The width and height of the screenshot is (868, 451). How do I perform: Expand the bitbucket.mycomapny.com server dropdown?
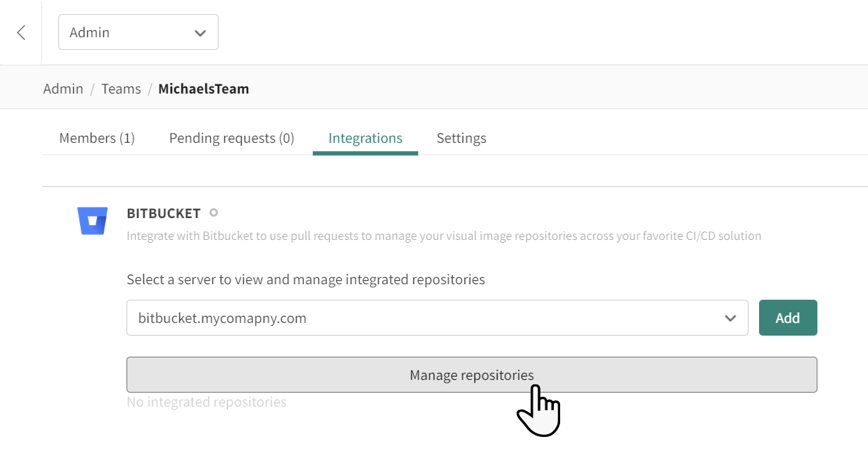[436, 318]
